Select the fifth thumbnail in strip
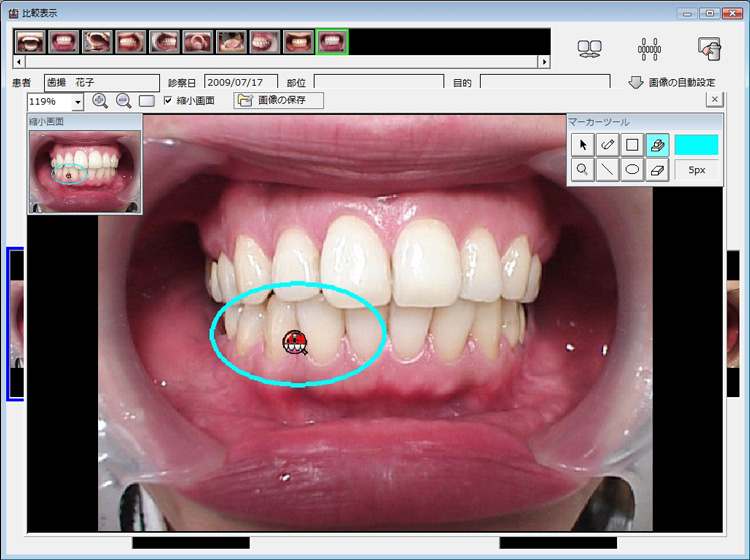 click(x=164, y=42)
